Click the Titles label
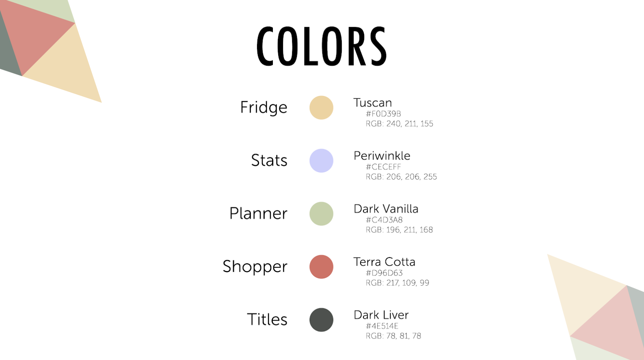The height and width of the screenshot is (360, 644). pyautogui.click(x=267, y=320)
